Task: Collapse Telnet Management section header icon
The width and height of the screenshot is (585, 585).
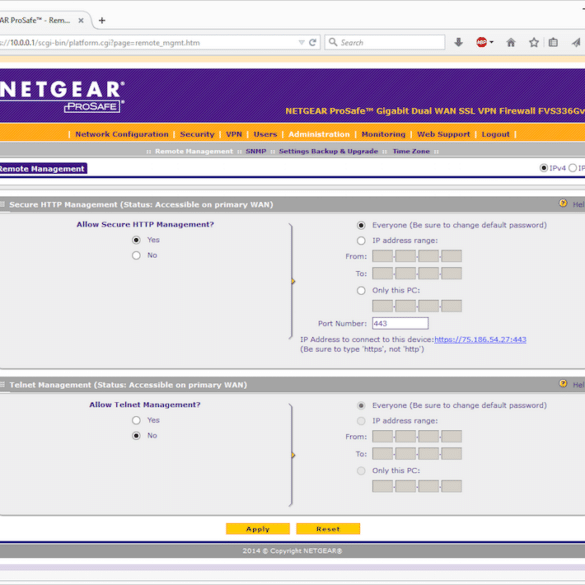Action: coord(3,384)
